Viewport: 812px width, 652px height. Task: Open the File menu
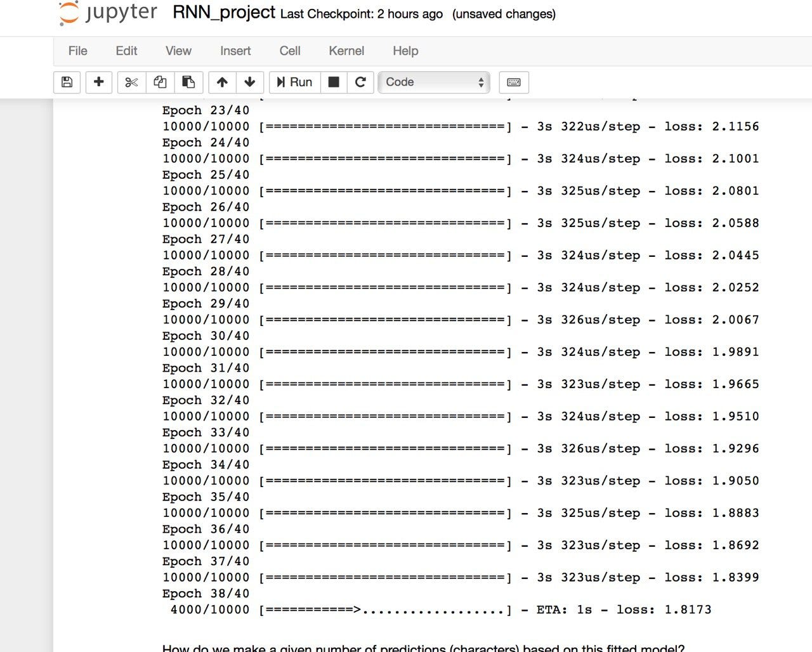pos(77,51)
